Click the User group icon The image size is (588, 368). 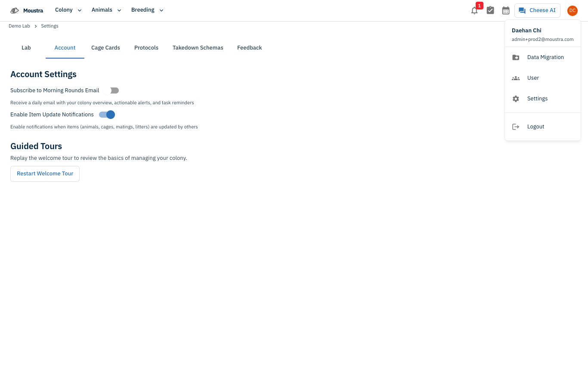point(516,78)
